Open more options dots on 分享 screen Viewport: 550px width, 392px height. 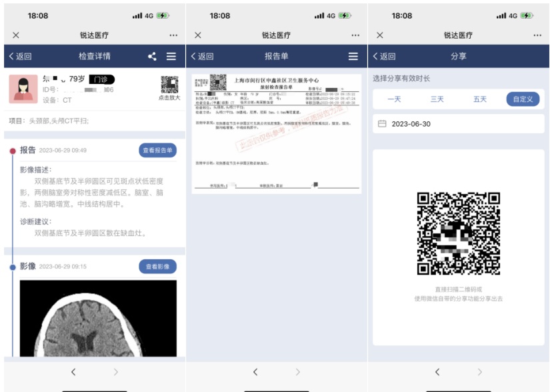tap(537, 35)
